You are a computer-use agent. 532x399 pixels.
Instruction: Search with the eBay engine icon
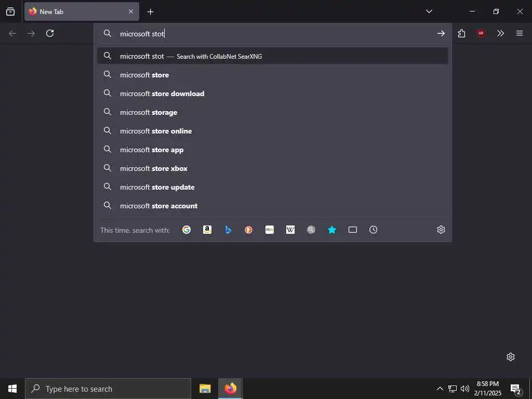coord(270,230)
